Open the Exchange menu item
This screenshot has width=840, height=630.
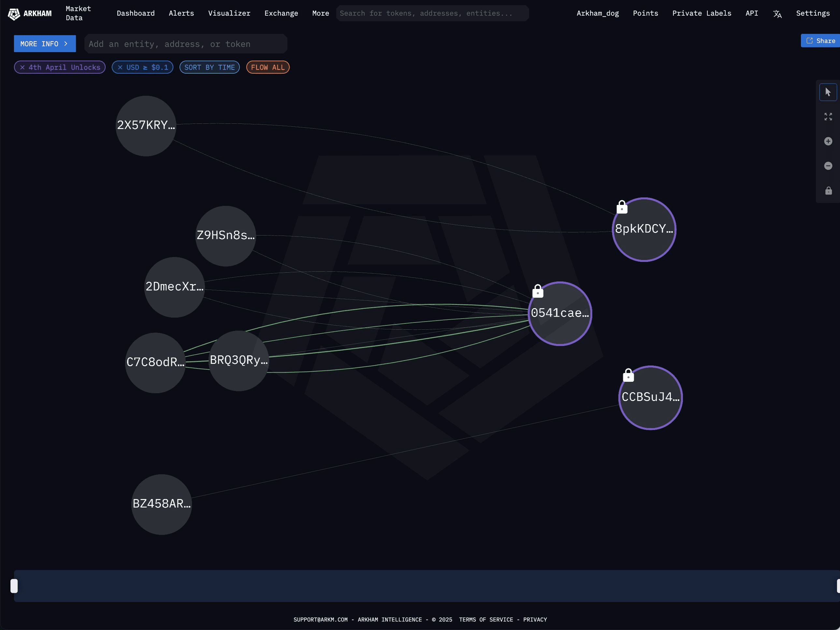[x=281, y=13]
